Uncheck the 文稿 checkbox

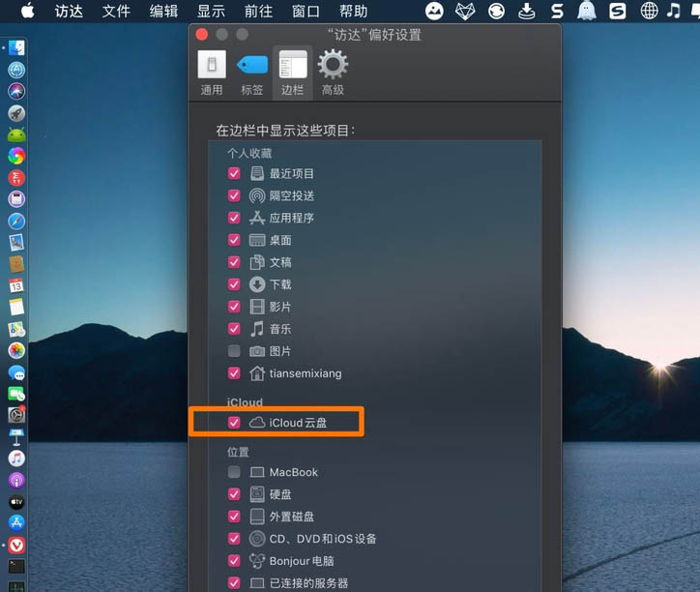click(234, 262)
